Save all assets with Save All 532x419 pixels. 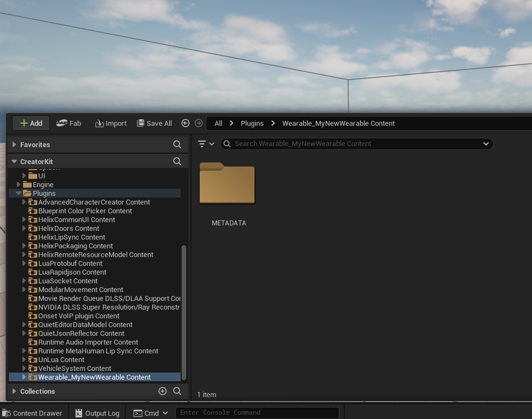[x=154, y=123]
